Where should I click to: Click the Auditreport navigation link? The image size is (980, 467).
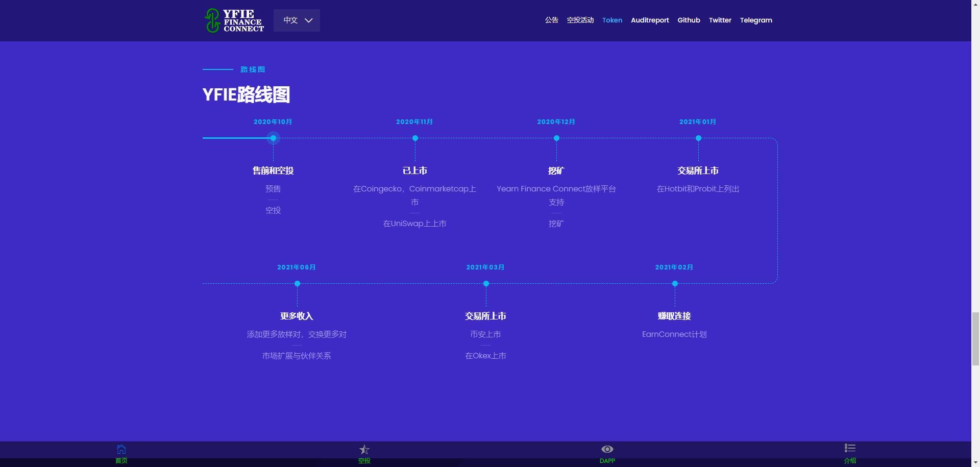(650, 20)
